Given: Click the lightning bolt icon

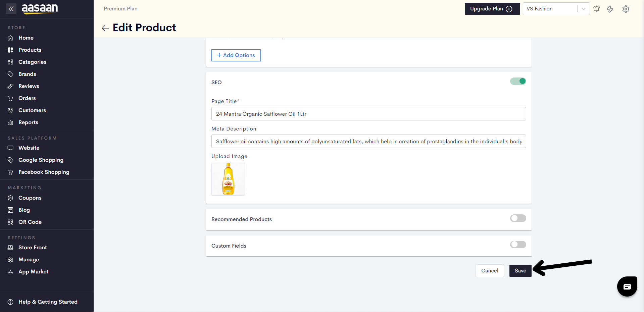Looking at the screenshot, I should pos(610,9).
